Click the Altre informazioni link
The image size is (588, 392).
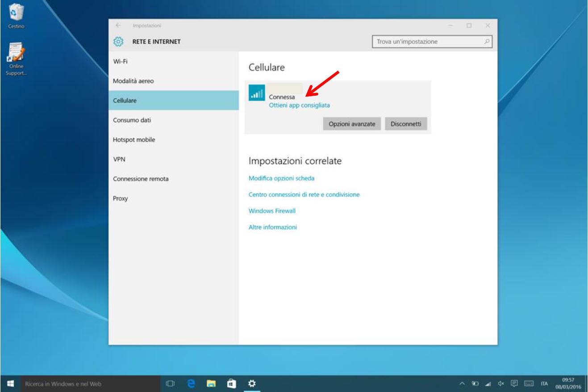point(272,227)
